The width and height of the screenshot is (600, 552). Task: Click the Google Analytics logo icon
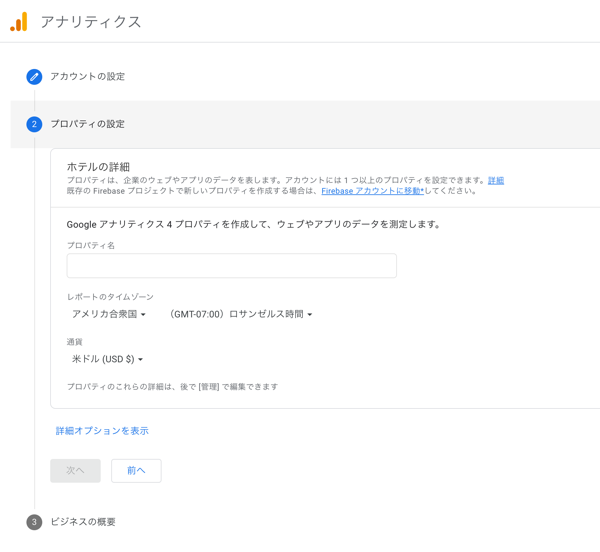[x=19, y=22]
